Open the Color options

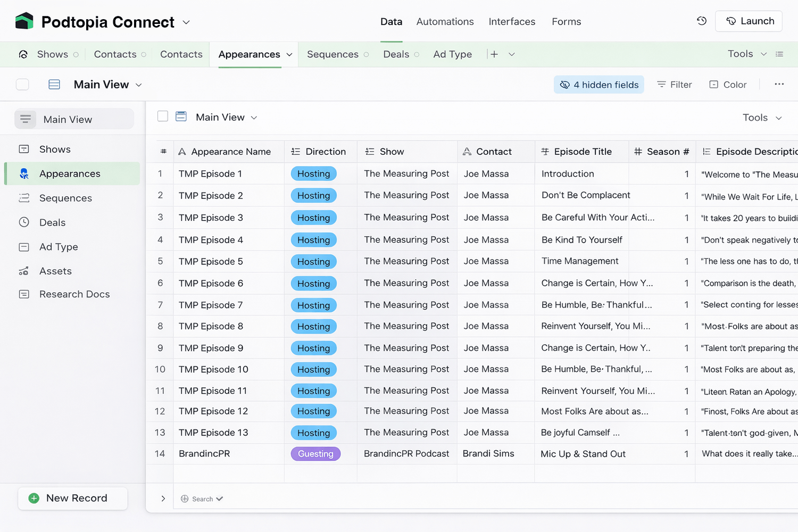point(728,85)
